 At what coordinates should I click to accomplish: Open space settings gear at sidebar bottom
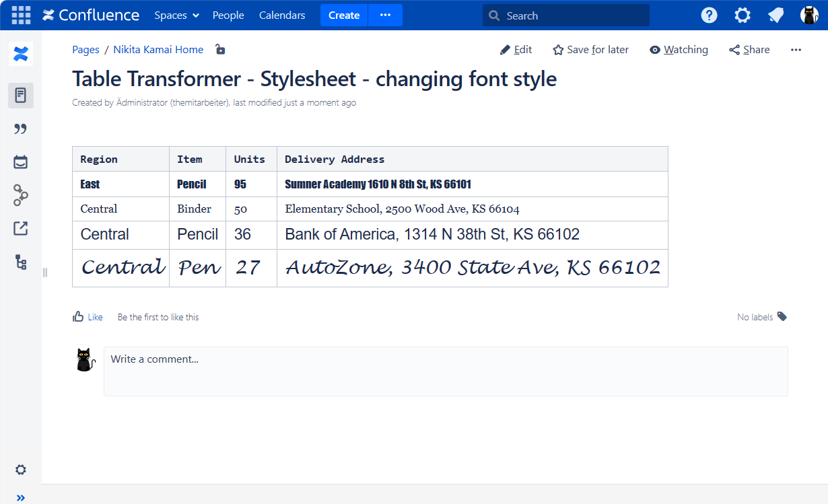21,470
